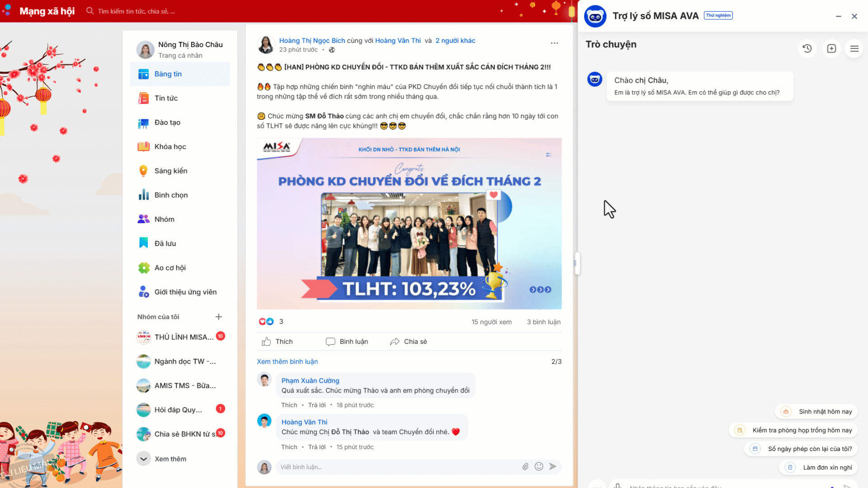Open Sáng kiến menu item
The image size is (868, 488).
click(180, 171)
